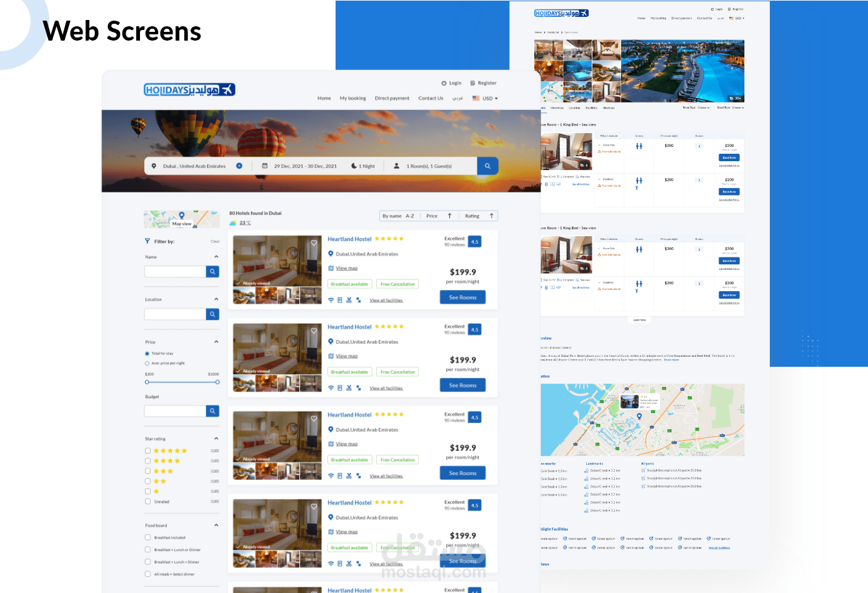The width and height of the screenshot is (868, 593).
Task: Click the person icon for rooms and guests
Action: coord(396,166)
